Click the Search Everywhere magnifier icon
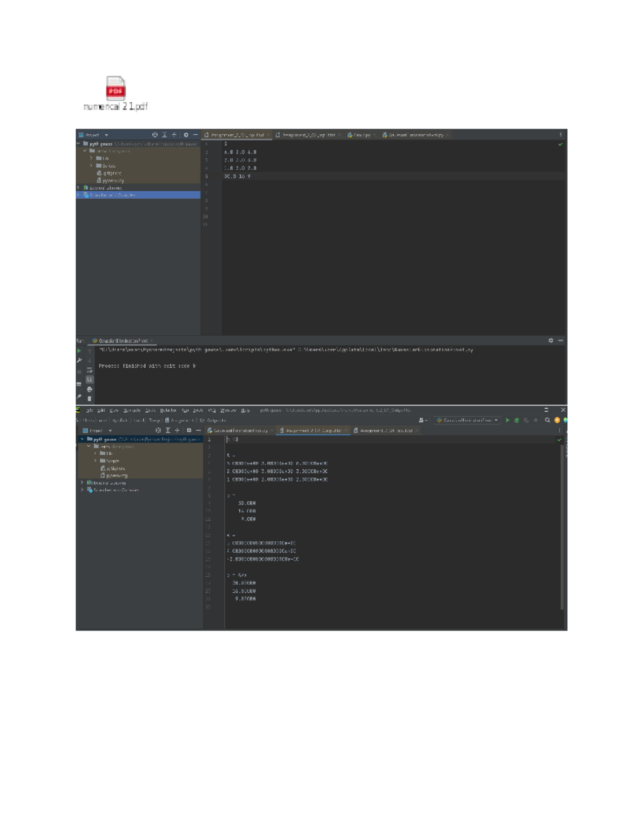This screenshot has height=834, width=644. pyautogui.click(x=547, y=420)
